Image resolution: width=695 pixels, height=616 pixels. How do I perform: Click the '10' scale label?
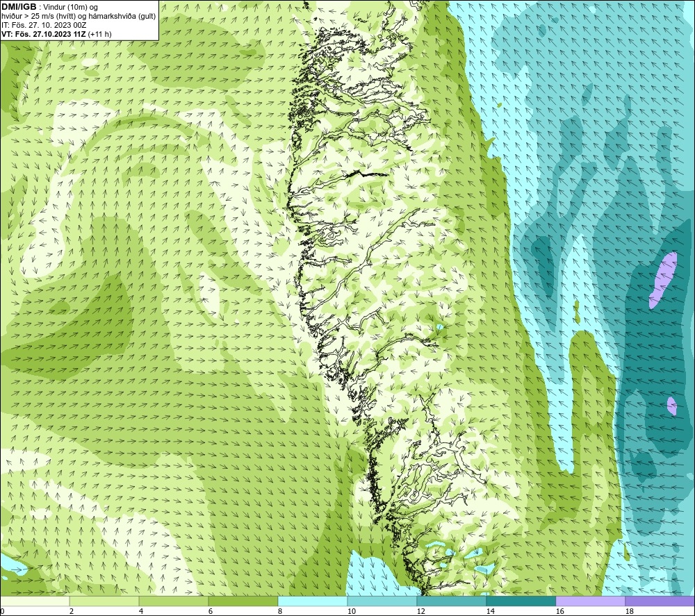(352, 612)
